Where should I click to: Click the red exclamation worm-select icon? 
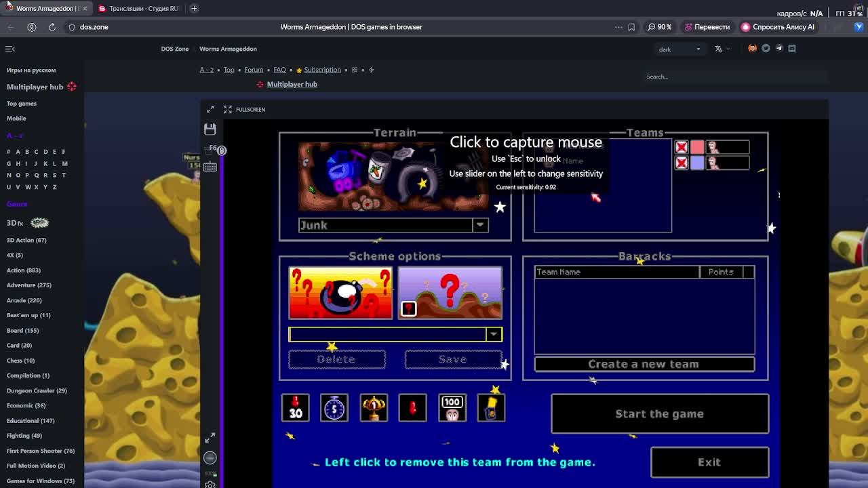(x=412, y=407)
